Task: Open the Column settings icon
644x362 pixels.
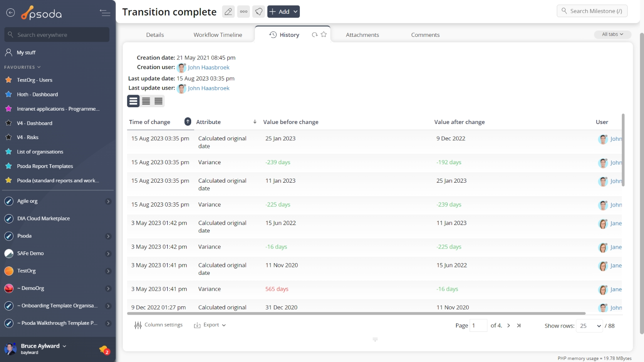Action: point(138,325)
